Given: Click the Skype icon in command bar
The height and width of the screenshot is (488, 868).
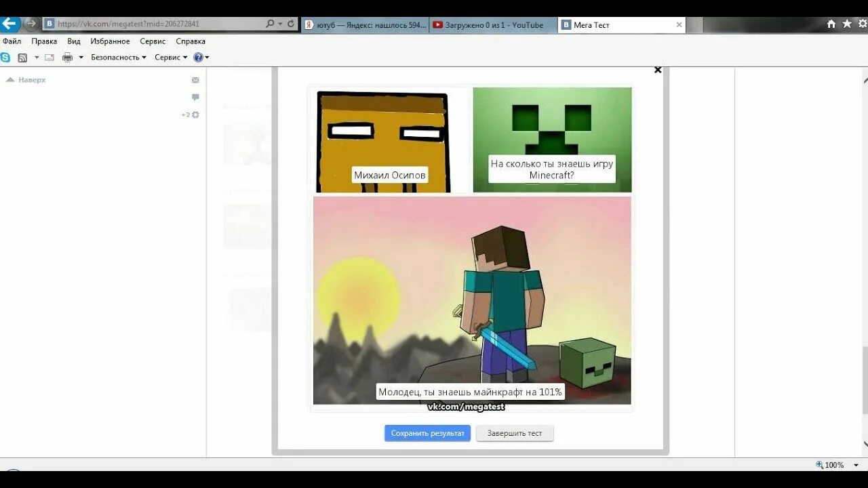Looking at the screenshot, I should click(x=5, y=58).
